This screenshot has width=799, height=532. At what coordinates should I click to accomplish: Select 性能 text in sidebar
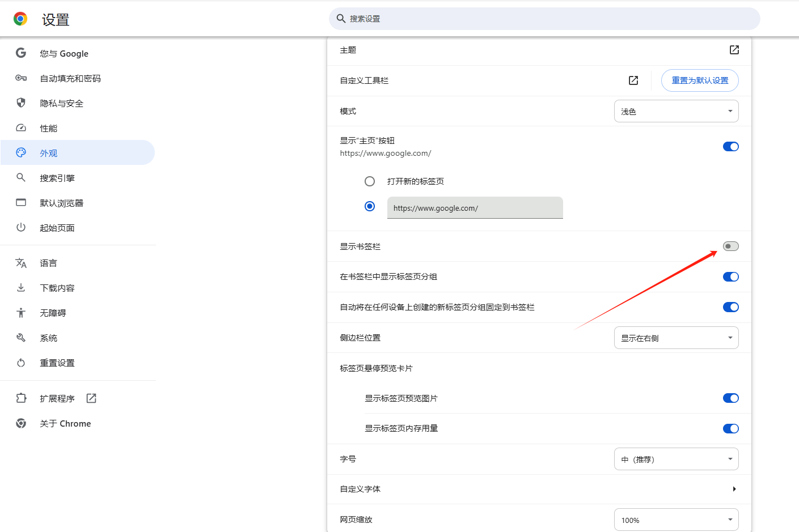(x=49, y=129)
